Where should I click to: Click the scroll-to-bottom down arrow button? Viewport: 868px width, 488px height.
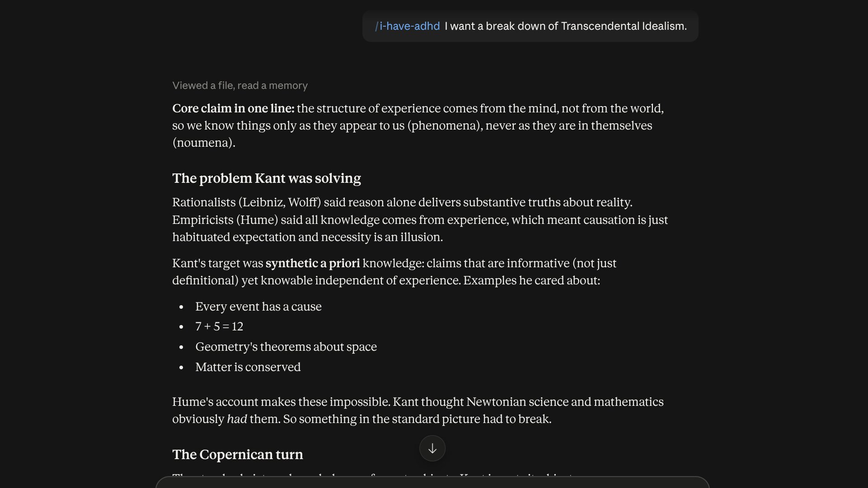(x=432, y=448)
